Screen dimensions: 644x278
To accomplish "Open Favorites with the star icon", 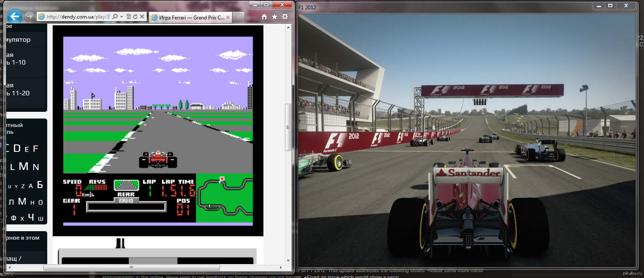I will click(274, 17).
